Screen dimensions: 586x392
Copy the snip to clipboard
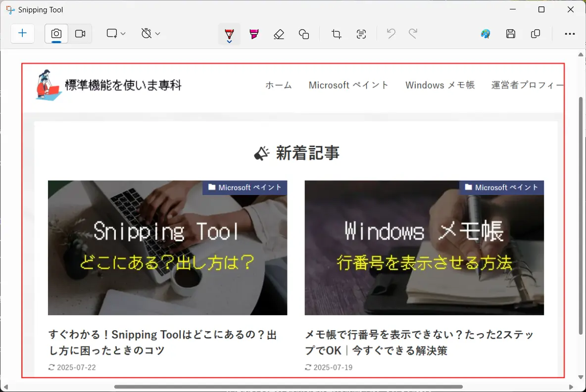click(536, 34)
